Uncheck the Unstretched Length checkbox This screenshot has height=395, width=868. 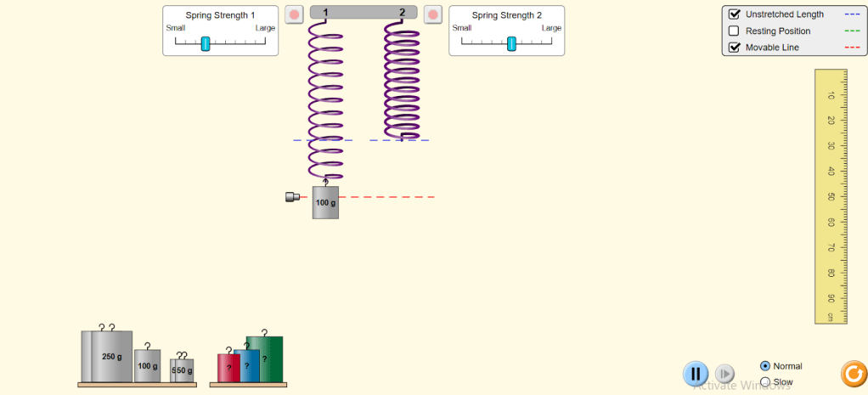735,14
